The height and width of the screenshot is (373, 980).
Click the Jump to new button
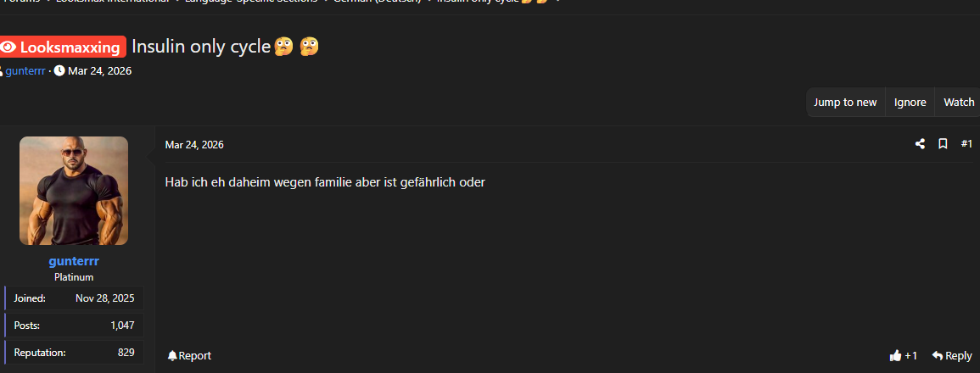845,103
